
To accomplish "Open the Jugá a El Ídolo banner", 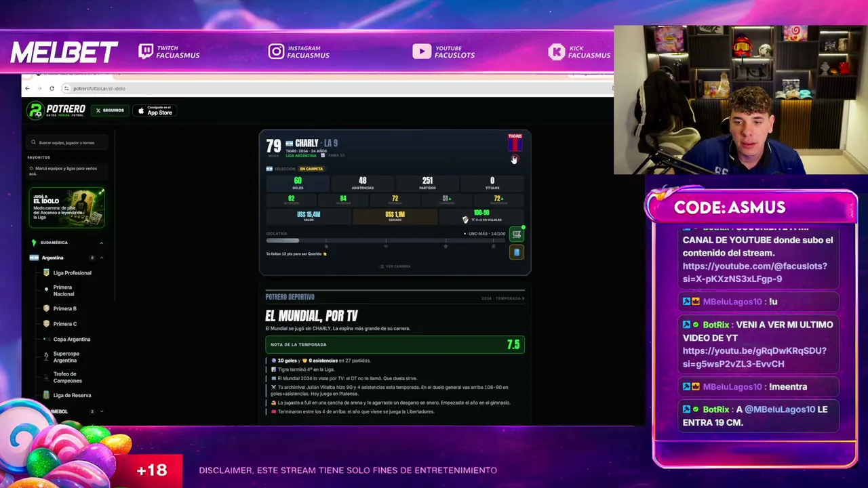I will click(66, 207).
